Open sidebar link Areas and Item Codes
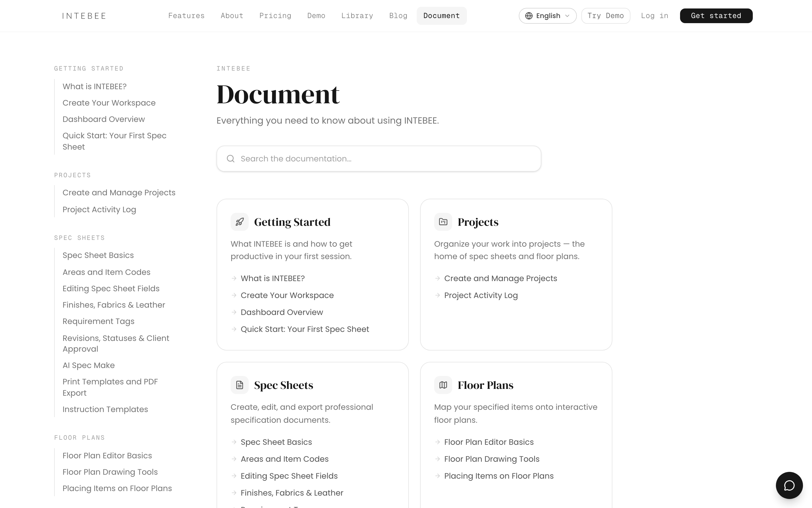Screen dimensions: 812x508 [106, 272]
